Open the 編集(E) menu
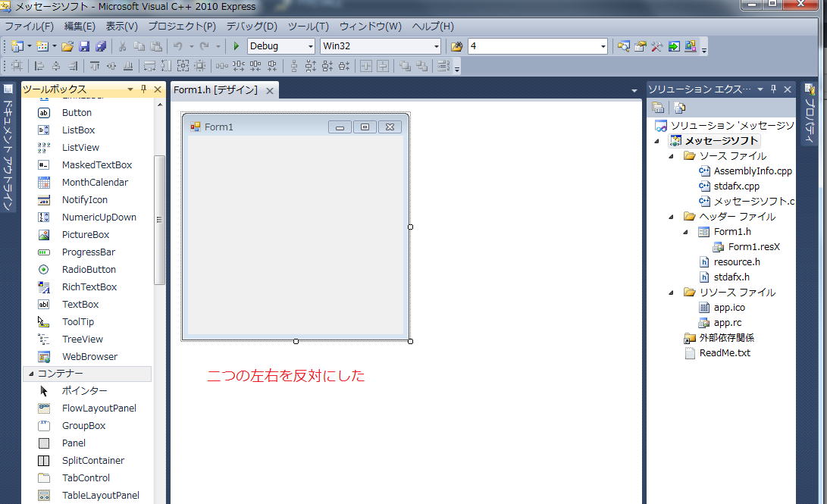Viewport: 827px width, 504px height. [x=80, y=27]
